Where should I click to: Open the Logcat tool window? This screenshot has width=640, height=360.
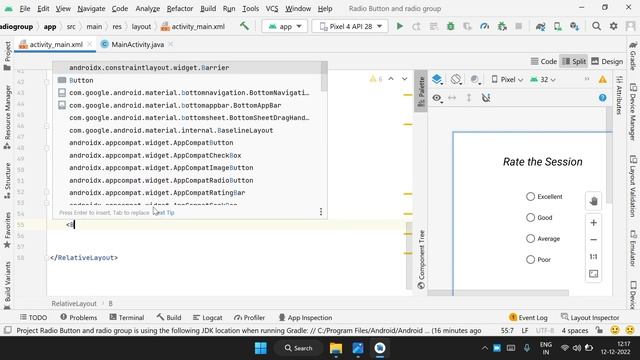[207, 318]
